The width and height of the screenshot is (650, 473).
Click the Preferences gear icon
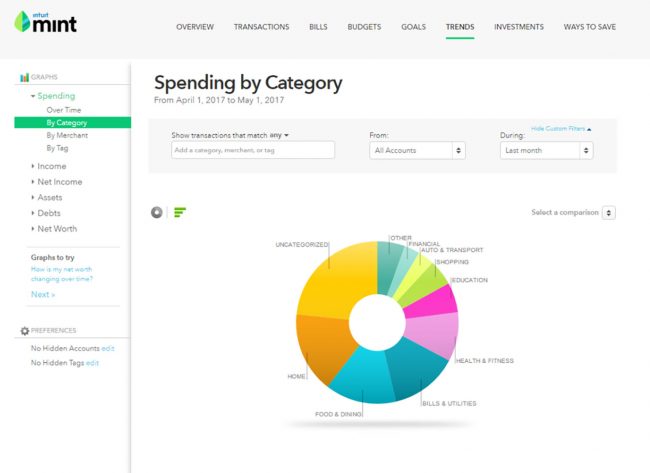[x=24, y=330]
